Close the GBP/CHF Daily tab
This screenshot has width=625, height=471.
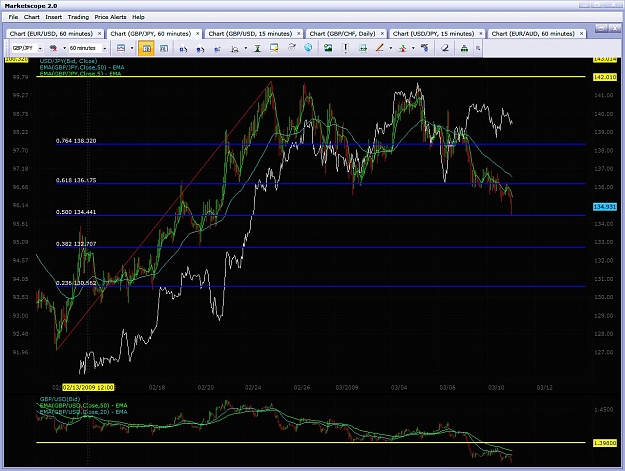click(x=382, y=34)
